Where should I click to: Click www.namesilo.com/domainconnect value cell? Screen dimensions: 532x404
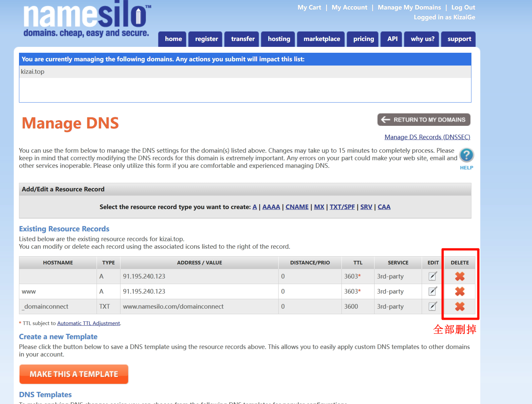click(199, 307)
